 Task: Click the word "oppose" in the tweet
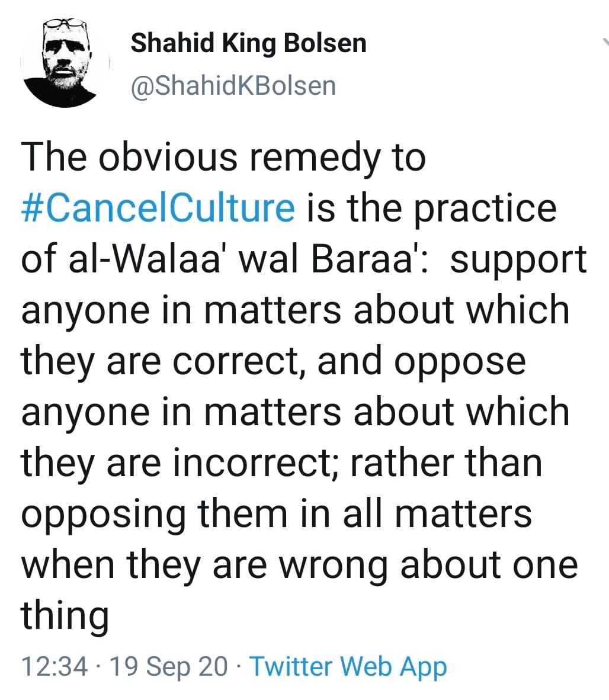[460, 362]
